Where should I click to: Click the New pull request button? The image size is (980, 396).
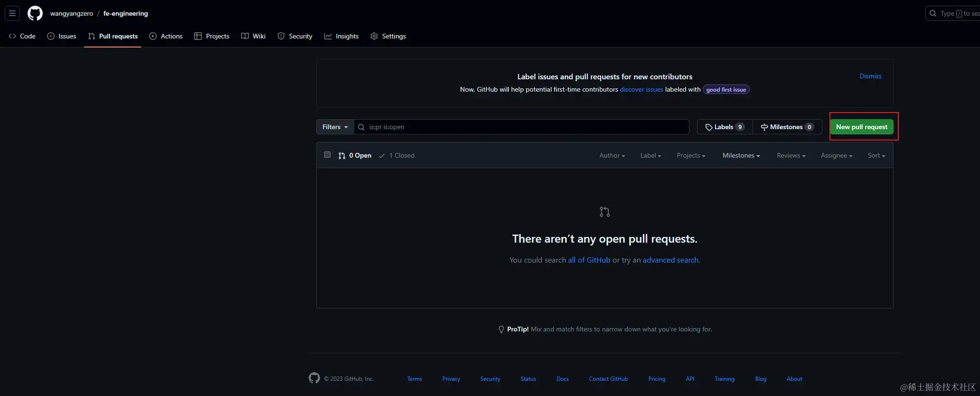point(862,127)
